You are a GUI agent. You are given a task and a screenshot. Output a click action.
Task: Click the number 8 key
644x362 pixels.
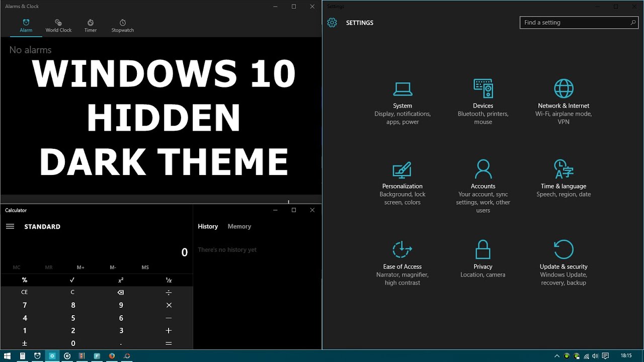(x=72, y=305)
